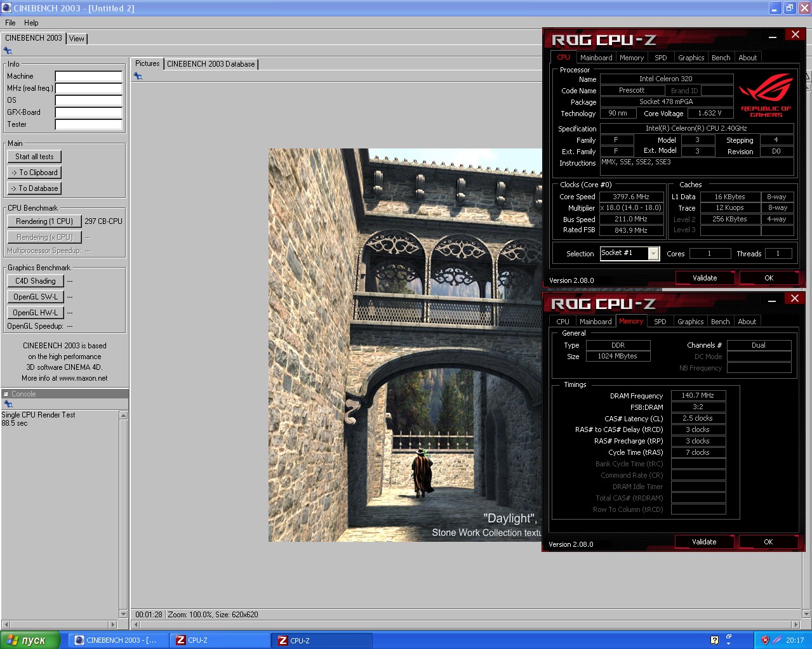Image resolution: width=812 pixels, height=649 pixels.
Task: Open Mainboard tab in upper CPU-Z
Action: click(596, 58)
